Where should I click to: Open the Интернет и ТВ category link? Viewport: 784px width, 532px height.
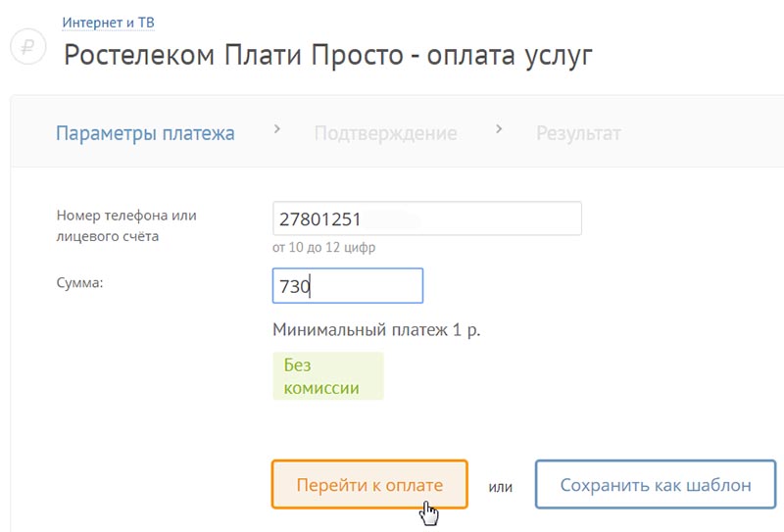tap(108, 23)
